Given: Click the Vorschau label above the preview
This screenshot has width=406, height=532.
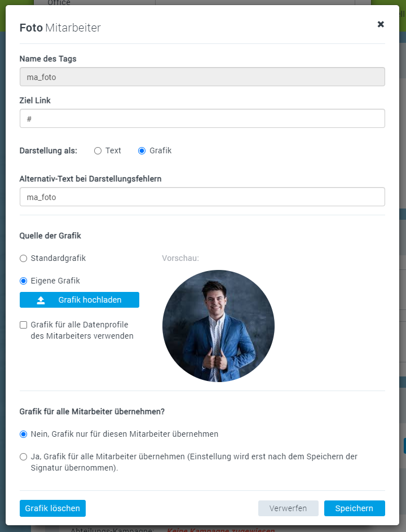Looking at the screenshot, I should click(x=180, y=259).
